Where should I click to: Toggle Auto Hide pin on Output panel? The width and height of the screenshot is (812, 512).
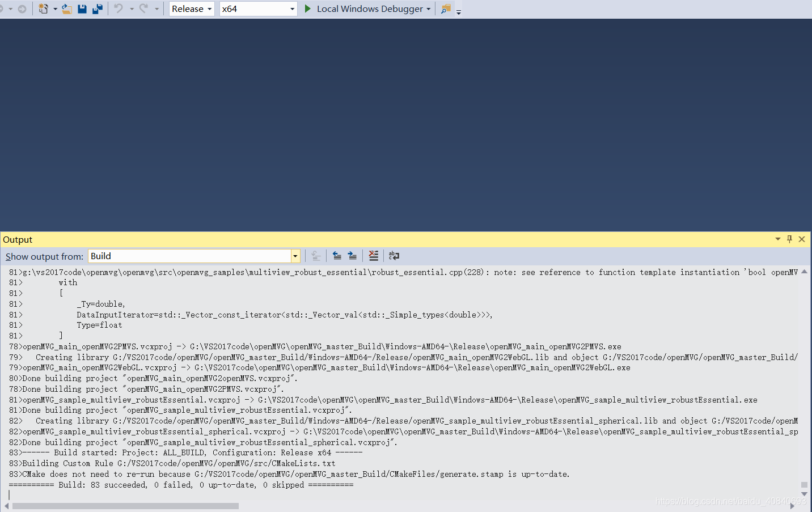789,239
